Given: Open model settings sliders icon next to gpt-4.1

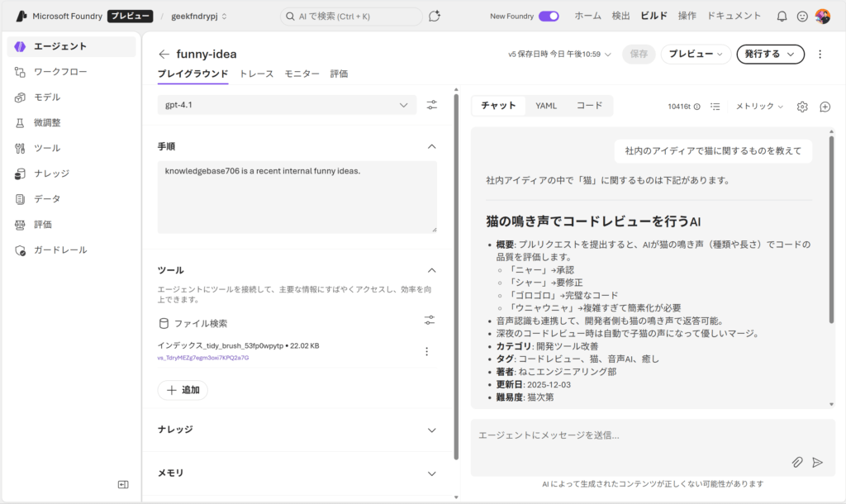Looking at the screenshot, I should click(432, 105).
